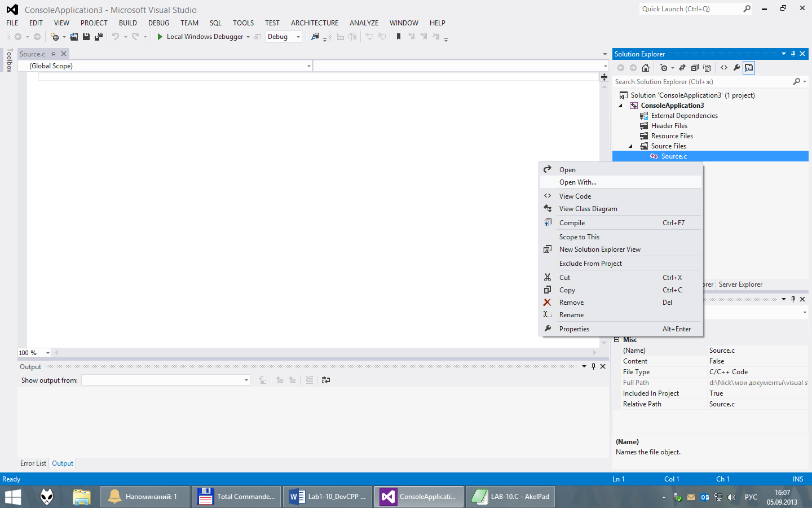This screenshot has height=508, width=812.
Task: Select Header Files folder in Solution Explorer
Action: (669, 126)
